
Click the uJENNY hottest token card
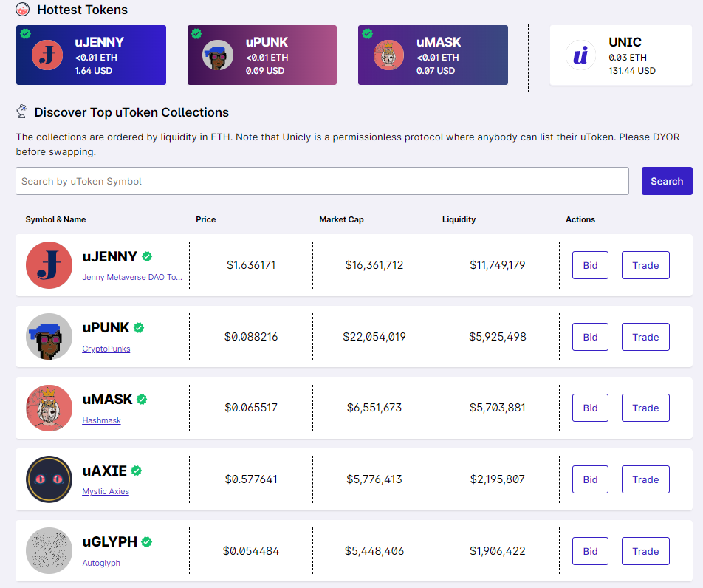pyautogui.click(x=91, y=55)
